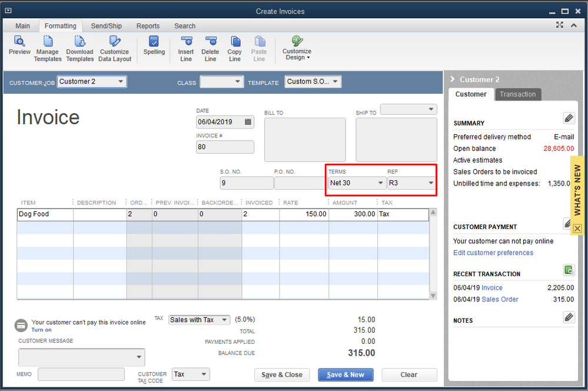The height and width of the screenshot is (391, 588).
Task: Click the S.O. No. field
Action: (247, 183)
